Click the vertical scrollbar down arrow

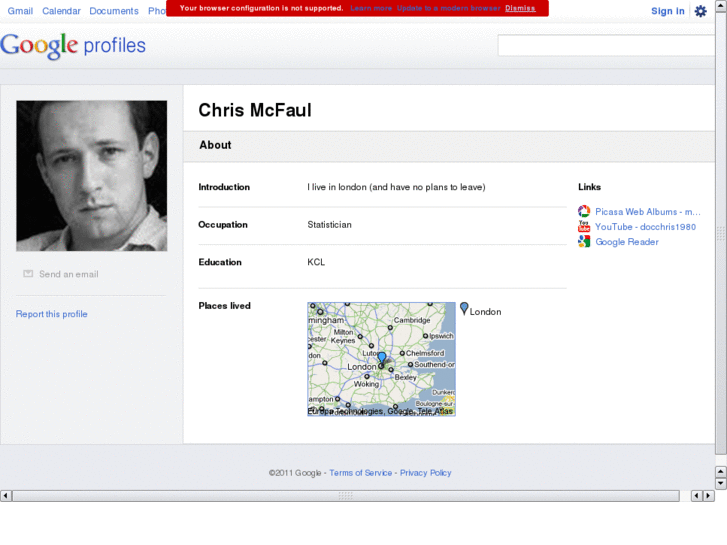tap(721, 483)
